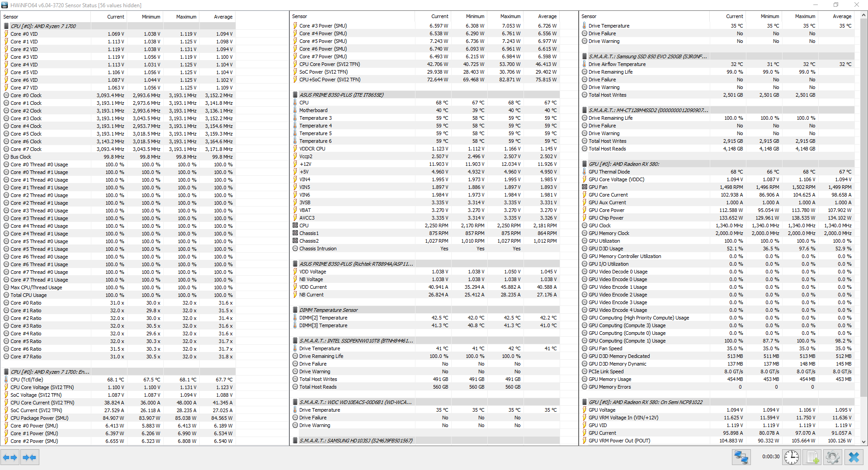Screen dimensions: 868x470
Task: Select the Temperature 5 row
Action: click(x=425, y=133)
